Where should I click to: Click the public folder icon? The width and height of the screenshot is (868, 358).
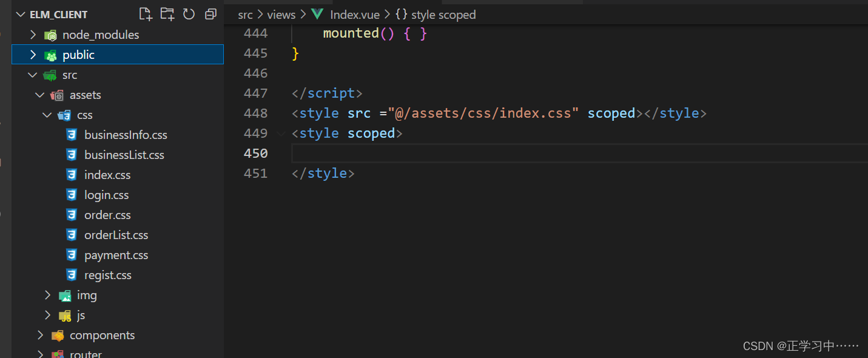[50, 55]
